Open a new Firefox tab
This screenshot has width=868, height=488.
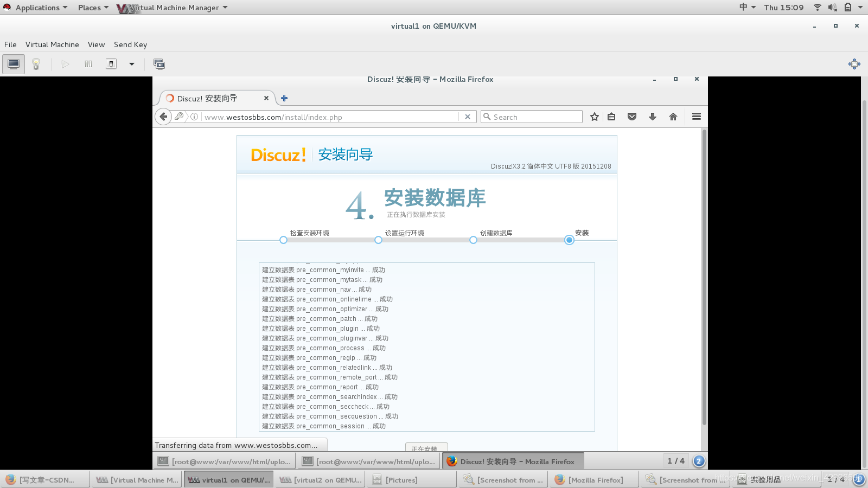[x=284, y=98]
